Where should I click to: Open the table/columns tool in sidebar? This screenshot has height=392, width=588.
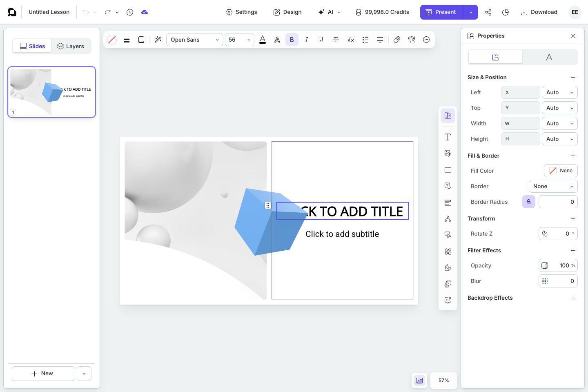coord(448,170)
